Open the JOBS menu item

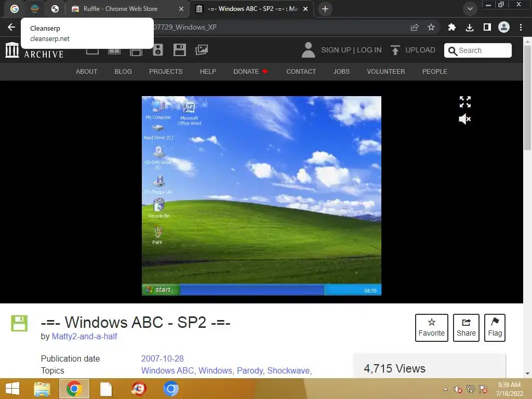point(341,72)
